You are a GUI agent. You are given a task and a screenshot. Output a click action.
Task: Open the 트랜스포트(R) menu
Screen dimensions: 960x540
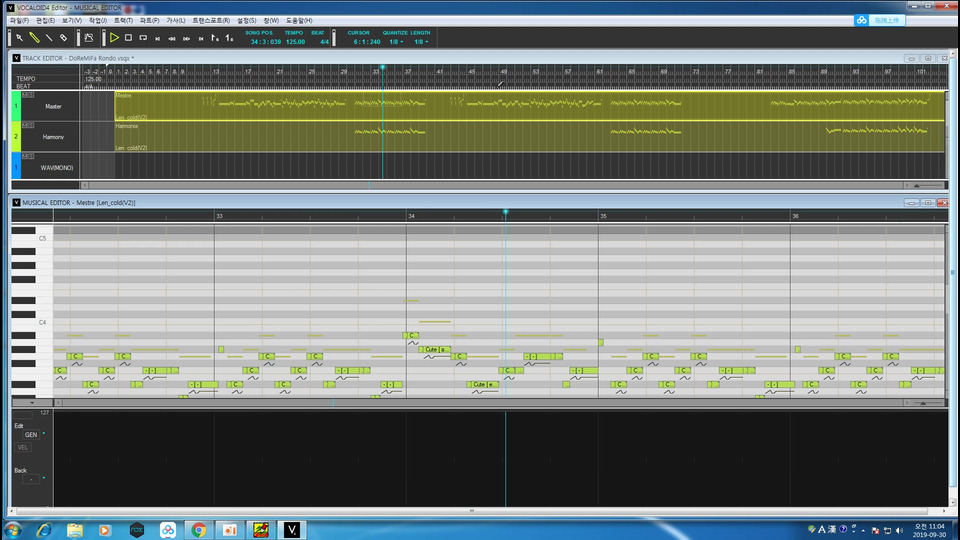tap(211, 20)
